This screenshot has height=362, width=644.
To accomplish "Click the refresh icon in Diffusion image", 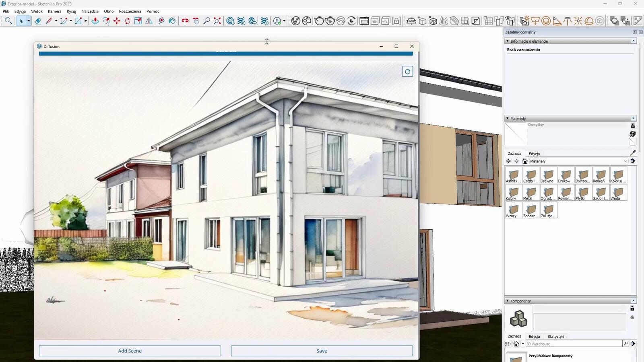I will click(x=407, y=72).
